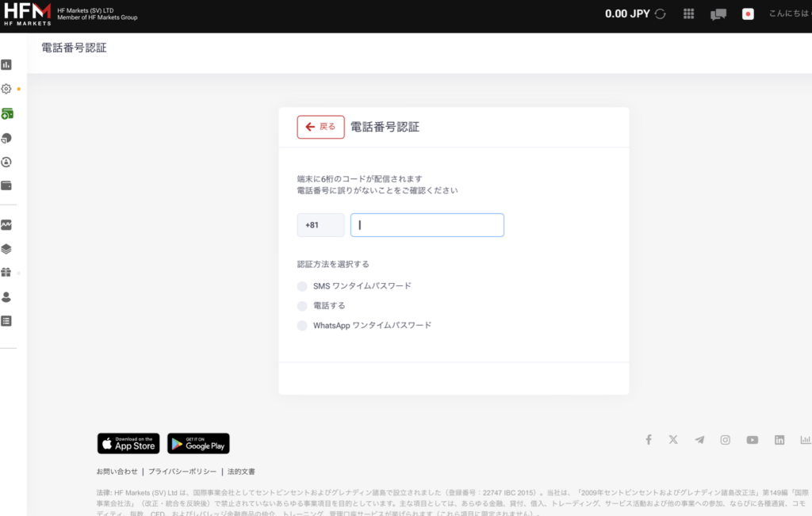
Task: Open the apps grid menu
Action: coord(689,14)
